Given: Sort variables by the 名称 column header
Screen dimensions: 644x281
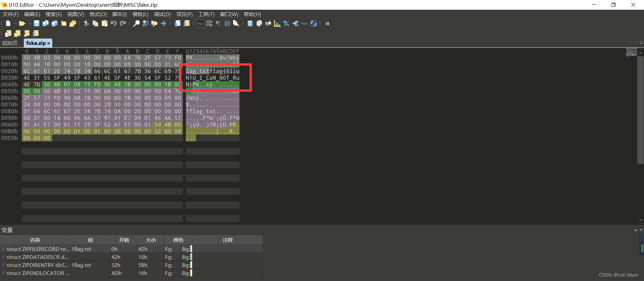Looking at the screenshot, I should click(35, 240).
